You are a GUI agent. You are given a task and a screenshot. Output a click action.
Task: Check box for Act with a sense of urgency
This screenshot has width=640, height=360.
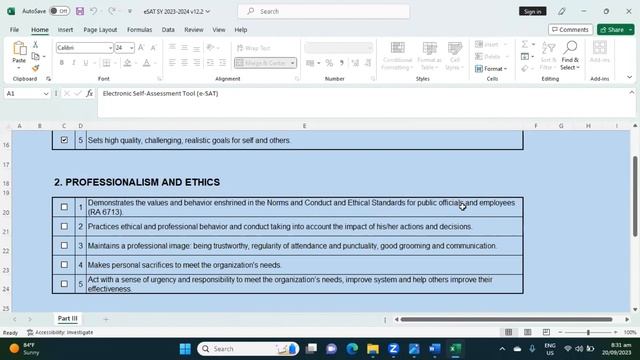tap(64, 284)
